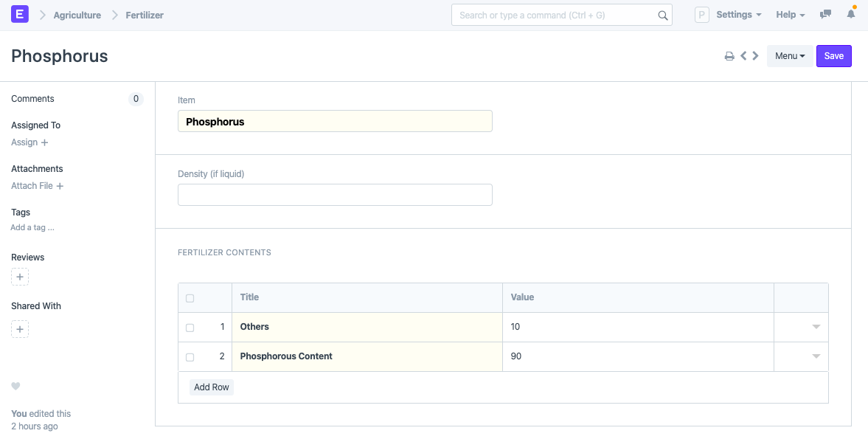Click the Density (if liquid) field
This screenshot has width=868, height=439.
pos(335,195)
